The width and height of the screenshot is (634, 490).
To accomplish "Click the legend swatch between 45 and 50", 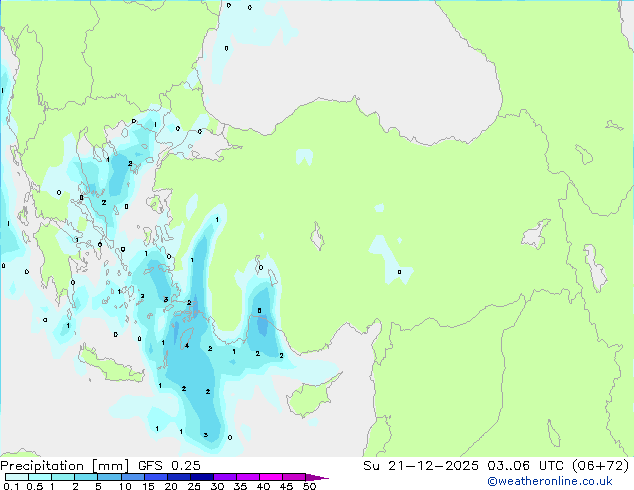I will tap(294, 477).
